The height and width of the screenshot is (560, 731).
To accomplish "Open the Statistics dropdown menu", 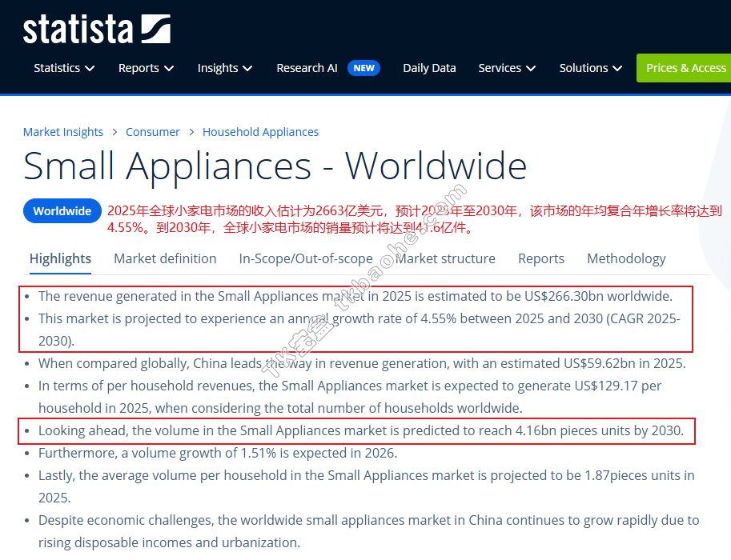I will click(x=64, y=68).
